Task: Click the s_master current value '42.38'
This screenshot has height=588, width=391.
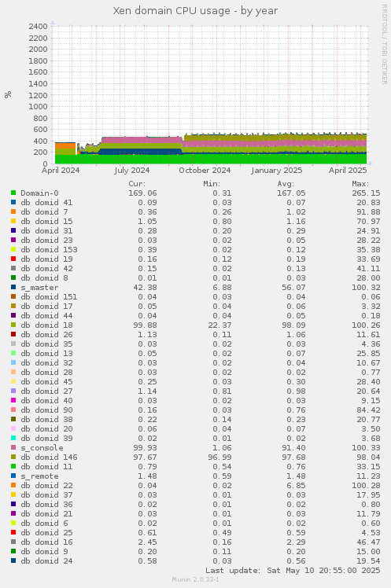Action: tap(145, 288)
